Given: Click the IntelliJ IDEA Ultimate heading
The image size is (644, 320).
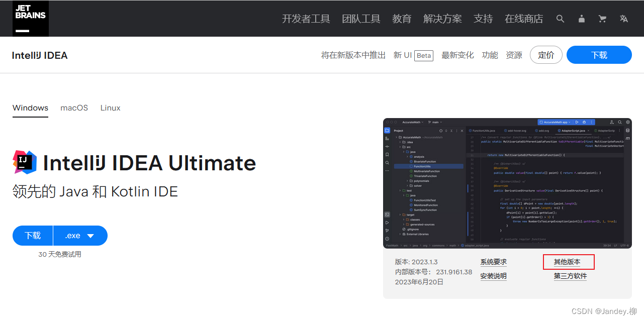Looking at the screenshot, I should (x=150, y=163).
